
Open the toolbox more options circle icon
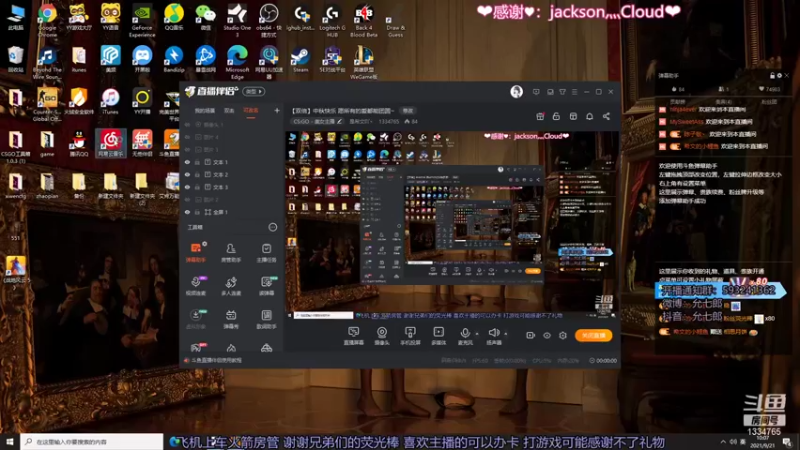(272, 227)
